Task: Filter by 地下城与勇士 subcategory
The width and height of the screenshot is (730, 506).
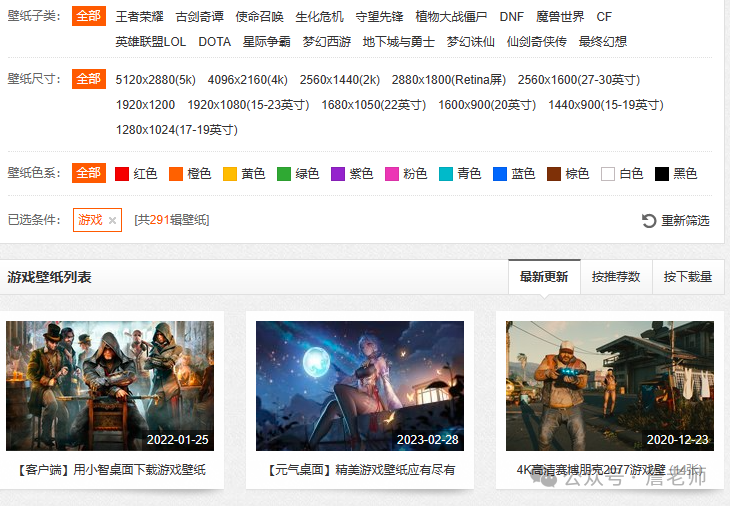Action: coord(399,42)
